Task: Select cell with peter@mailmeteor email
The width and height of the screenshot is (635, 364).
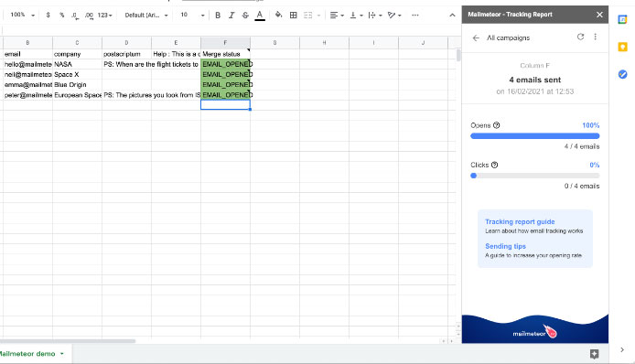Action: [28, 95]
